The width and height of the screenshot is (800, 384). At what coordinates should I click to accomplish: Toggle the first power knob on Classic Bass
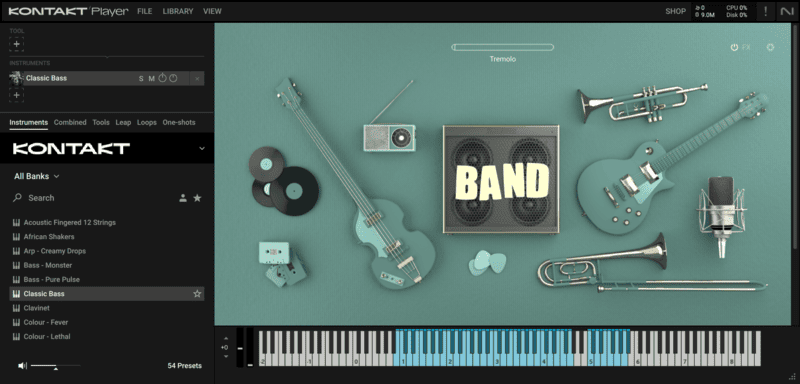coord(162,78)
